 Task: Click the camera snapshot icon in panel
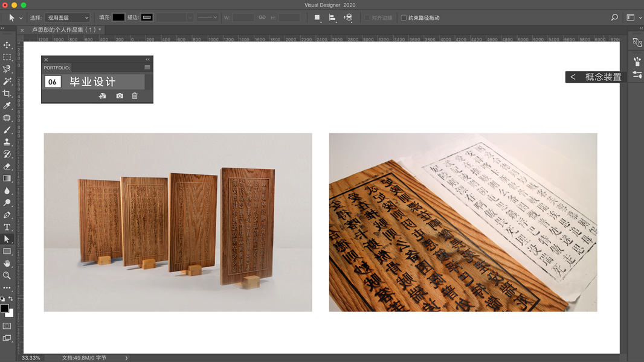coord(120,96)
